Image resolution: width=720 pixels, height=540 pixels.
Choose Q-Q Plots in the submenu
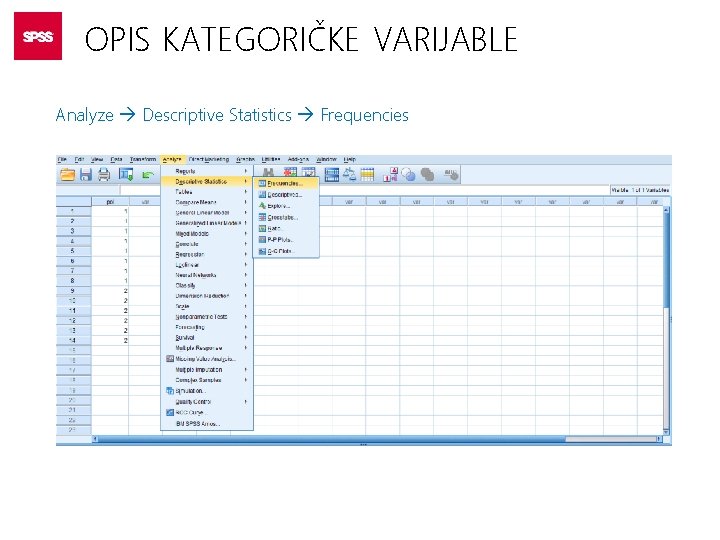(x=287, y=251)
